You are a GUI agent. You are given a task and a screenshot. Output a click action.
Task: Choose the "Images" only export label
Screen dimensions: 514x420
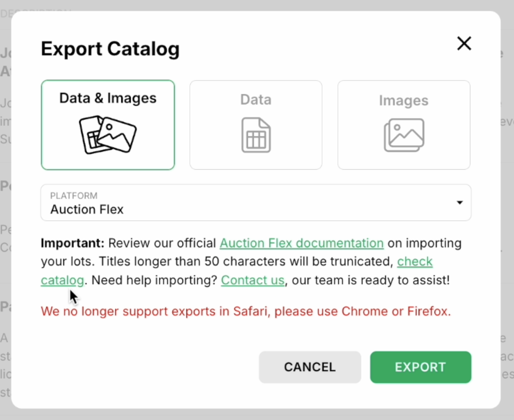[x=404, y=101]
